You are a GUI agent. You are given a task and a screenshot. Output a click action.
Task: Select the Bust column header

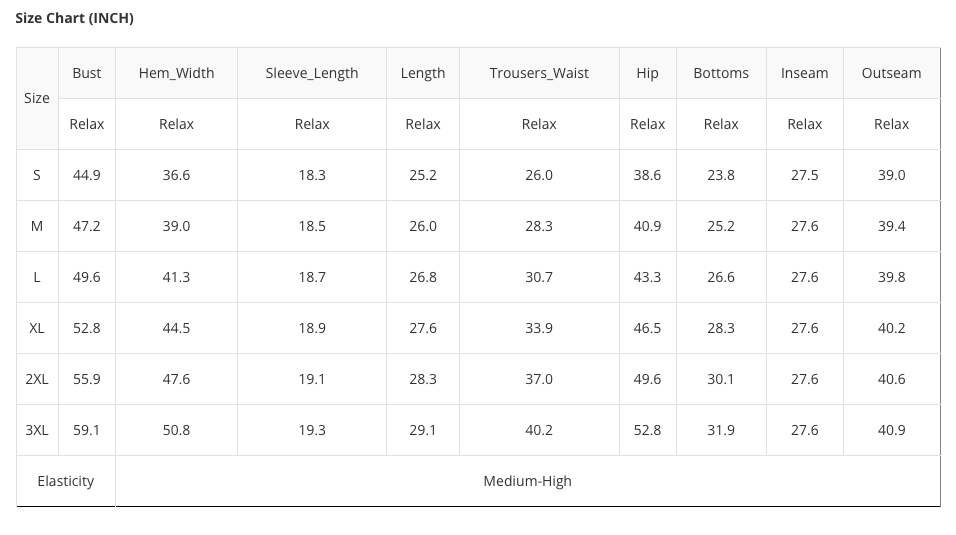(x=87, y=73)
